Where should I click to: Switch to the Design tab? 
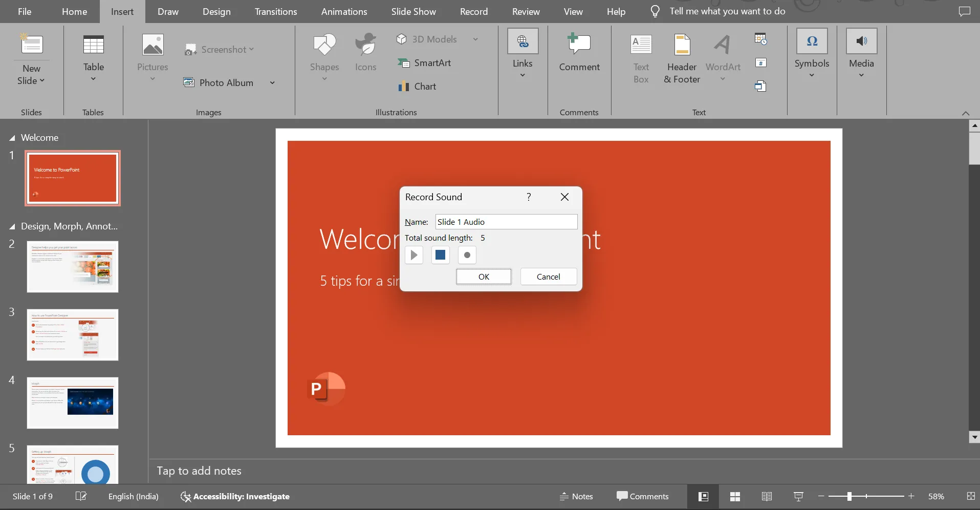pyautogui.click(x=216, y=11)
